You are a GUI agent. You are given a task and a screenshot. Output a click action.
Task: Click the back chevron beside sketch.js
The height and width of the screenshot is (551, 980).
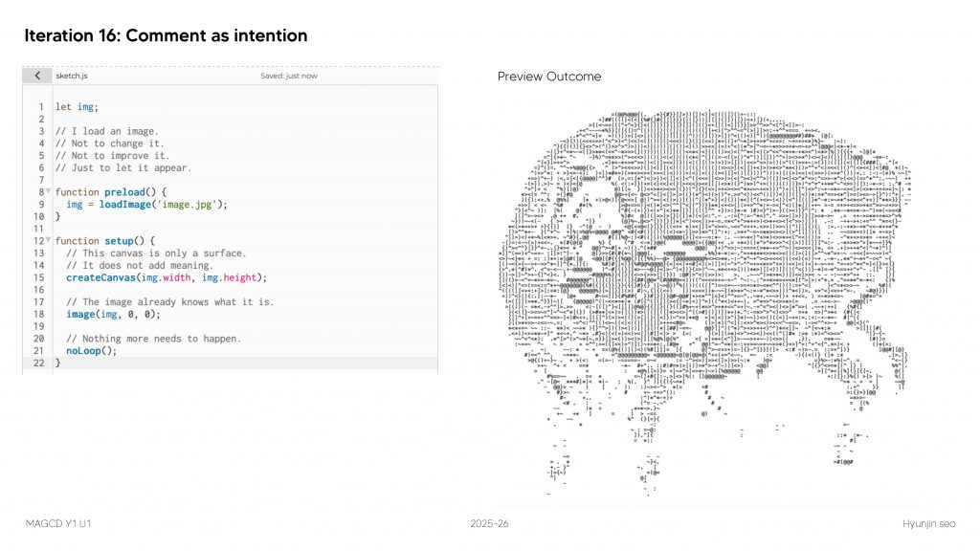coord(36,76)
